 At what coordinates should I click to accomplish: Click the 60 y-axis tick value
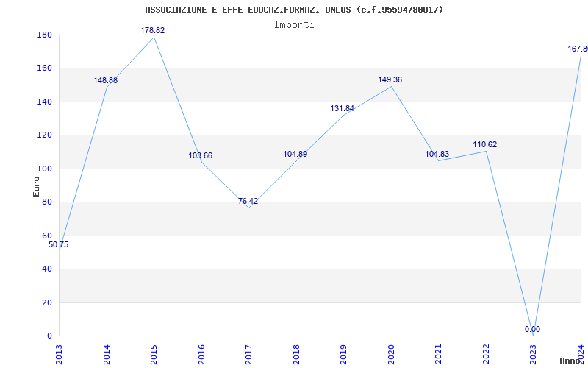coord(47,236)
